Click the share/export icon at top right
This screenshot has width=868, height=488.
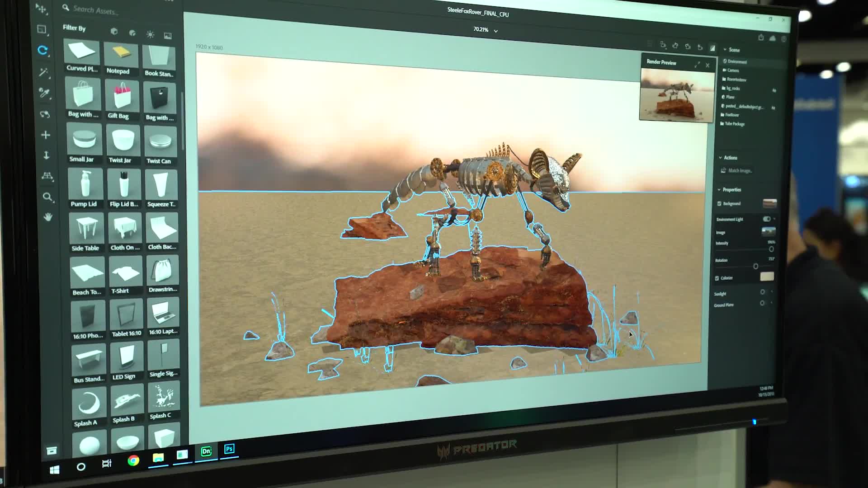click(761, 38)
